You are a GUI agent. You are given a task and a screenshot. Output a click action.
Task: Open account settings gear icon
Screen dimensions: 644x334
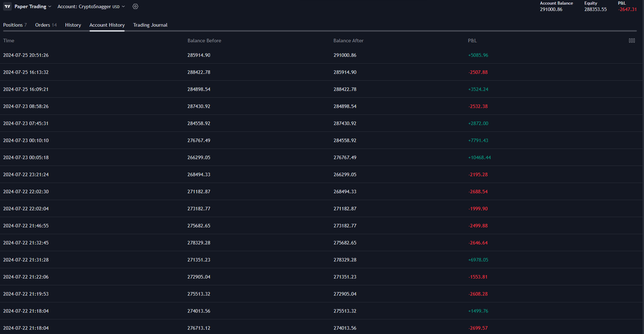[x=135, y=6]
